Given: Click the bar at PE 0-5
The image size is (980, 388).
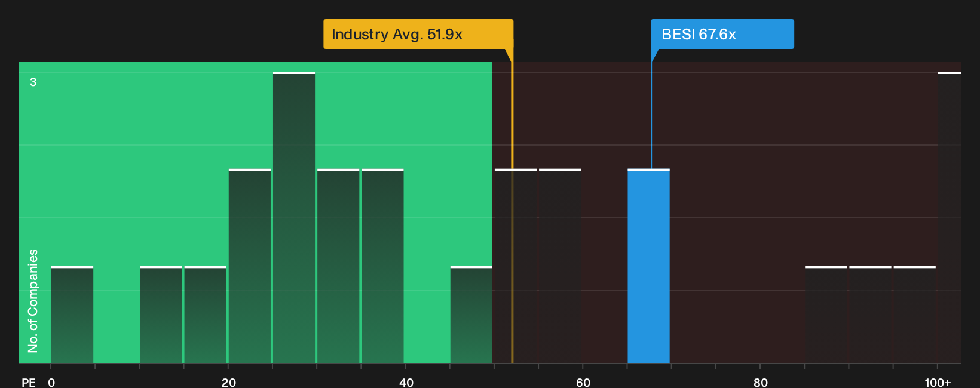Looking at the screenshot, I should tap(72, 315).
